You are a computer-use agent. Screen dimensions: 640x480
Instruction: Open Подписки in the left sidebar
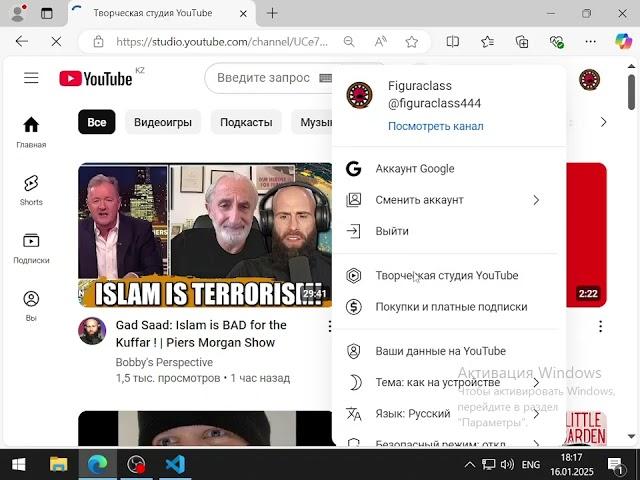click(x=31, y=247)
